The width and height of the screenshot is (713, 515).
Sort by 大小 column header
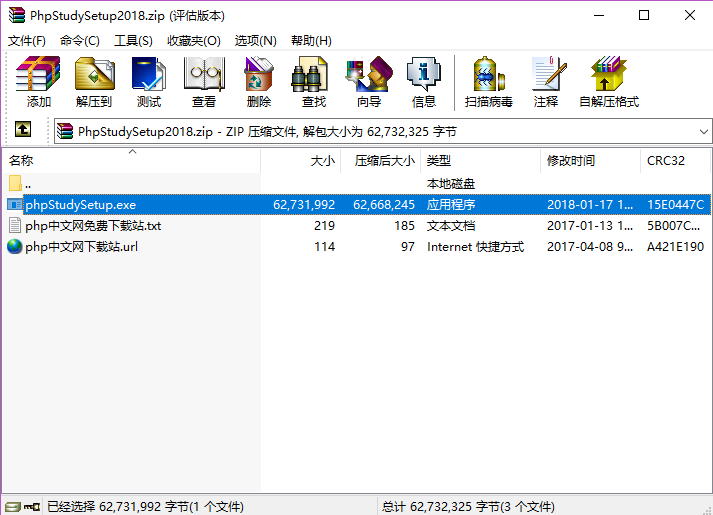pyautogui.click(x=301, y=160)
